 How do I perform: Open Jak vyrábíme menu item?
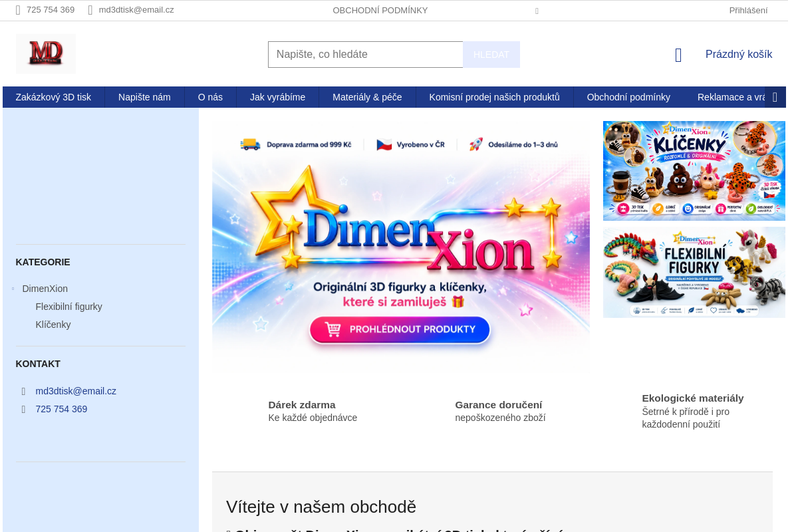(x=277, y=97)
